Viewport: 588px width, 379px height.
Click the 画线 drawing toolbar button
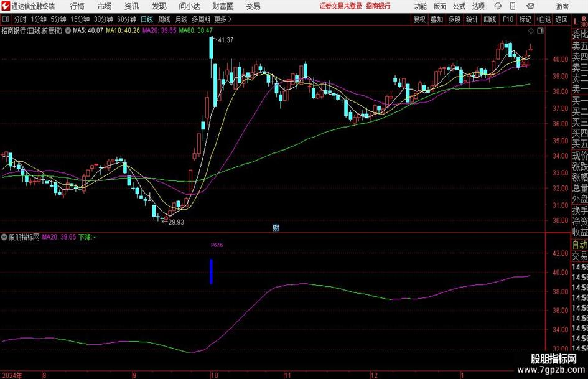[x=490, y=19]
